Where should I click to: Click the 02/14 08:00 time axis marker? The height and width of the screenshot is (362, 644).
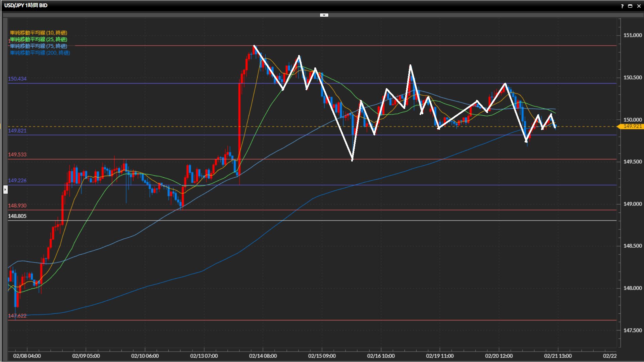[x=263, y=356]
